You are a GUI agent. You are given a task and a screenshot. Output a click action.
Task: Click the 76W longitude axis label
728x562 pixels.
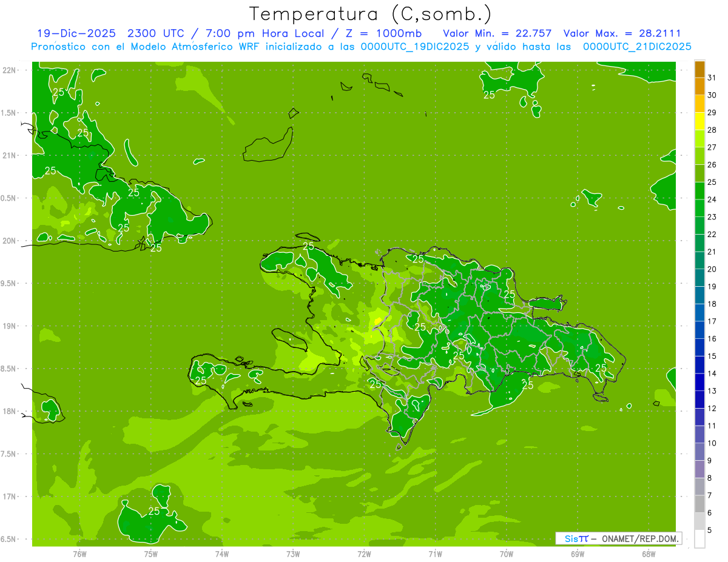[x=79, y=554]
